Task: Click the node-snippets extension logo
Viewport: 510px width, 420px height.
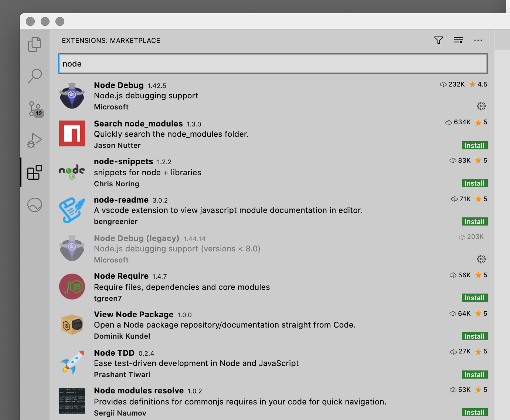Action: [x=72, y=172]
